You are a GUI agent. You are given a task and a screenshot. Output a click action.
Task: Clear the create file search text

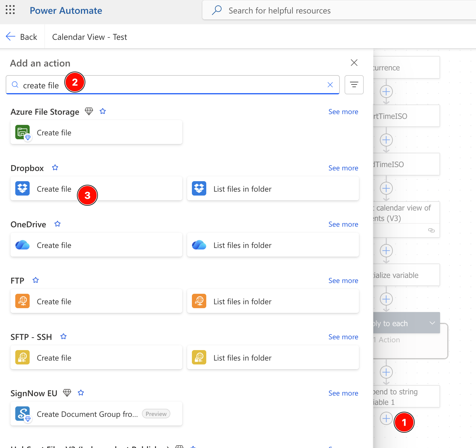pyautogui.click(x=330, y=85)
